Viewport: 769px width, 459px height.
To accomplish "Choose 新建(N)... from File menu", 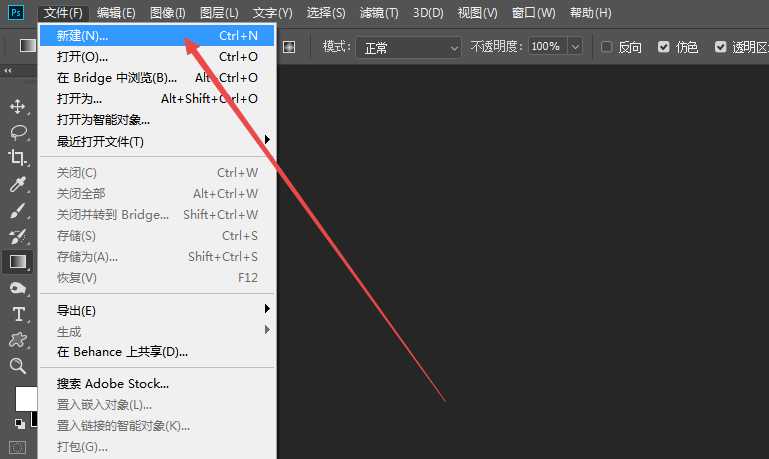I will tap(156, 35).
